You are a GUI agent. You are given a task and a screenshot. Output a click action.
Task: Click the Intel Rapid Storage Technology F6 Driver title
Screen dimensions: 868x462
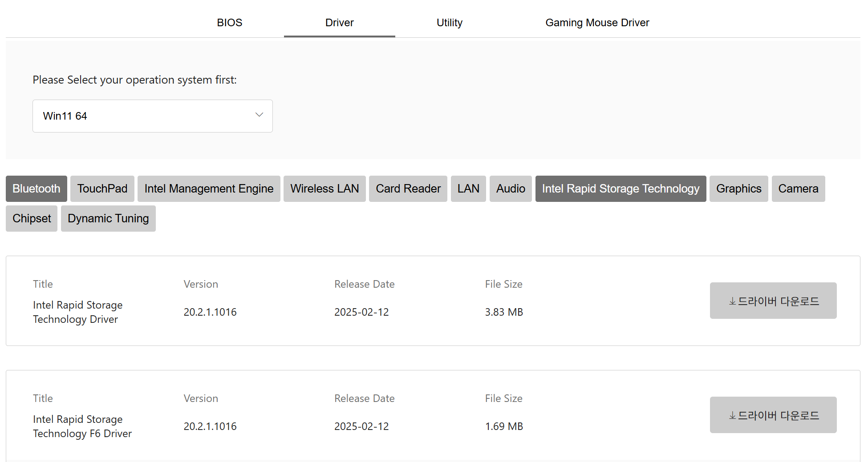pyautogui.click(x=82, y=426)
